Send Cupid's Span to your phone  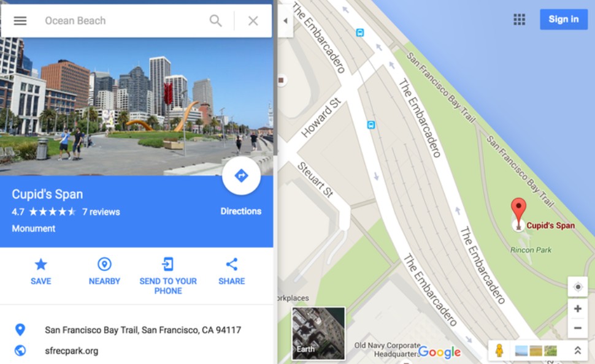168,276
